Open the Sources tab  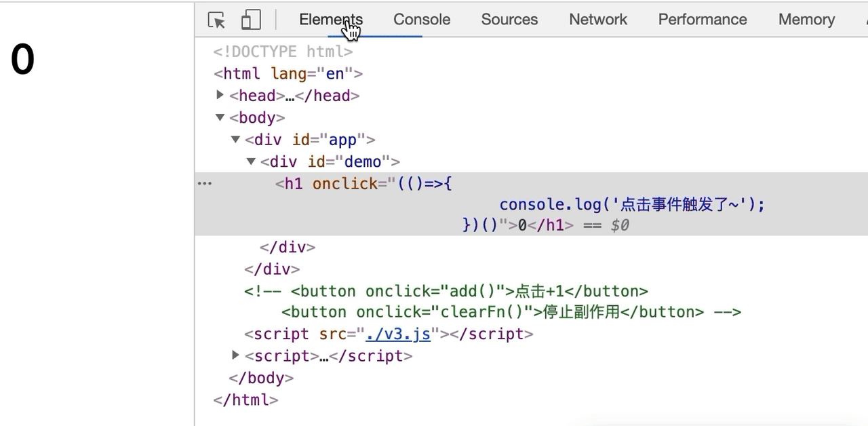509,20
